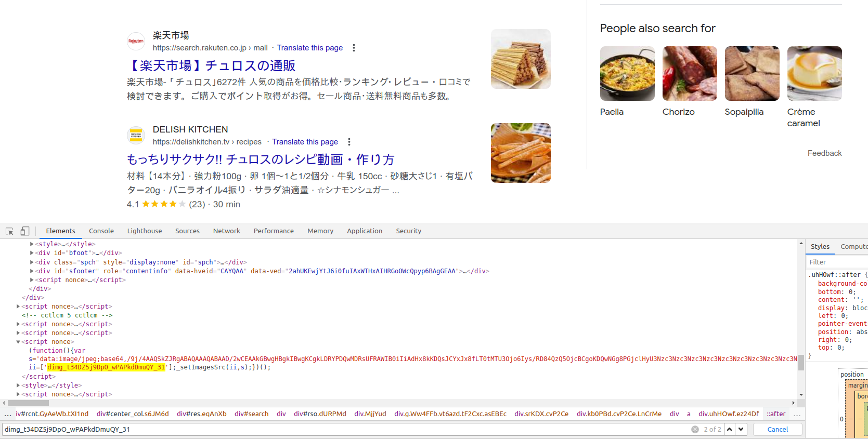Go to next search match arrow
This screenshot has height=439, width=868.
(741, 429)
